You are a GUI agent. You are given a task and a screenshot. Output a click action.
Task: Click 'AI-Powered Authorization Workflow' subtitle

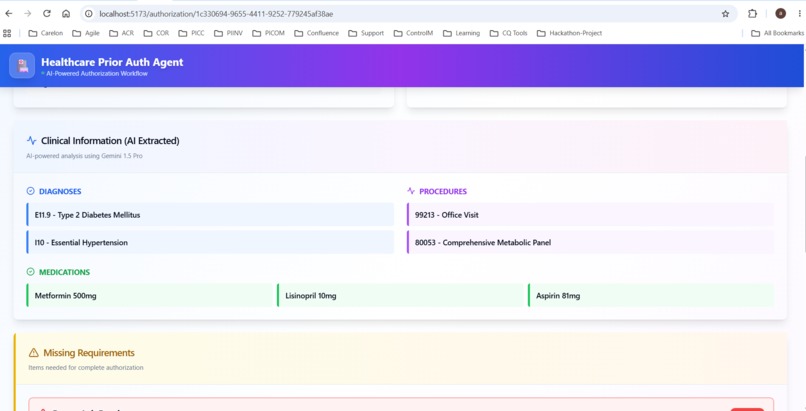97,73
